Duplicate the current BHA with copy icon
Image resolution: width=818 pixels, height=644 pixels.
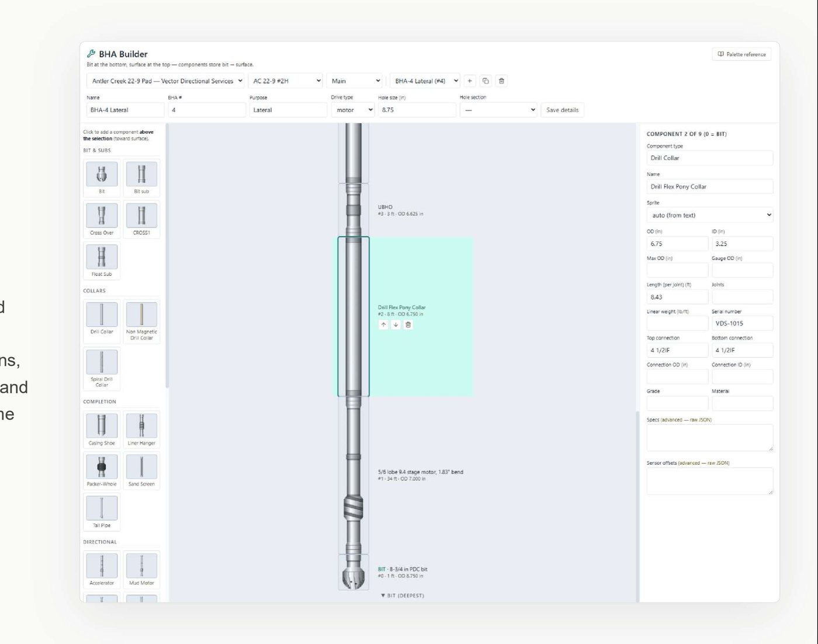[x=486, y=81]
